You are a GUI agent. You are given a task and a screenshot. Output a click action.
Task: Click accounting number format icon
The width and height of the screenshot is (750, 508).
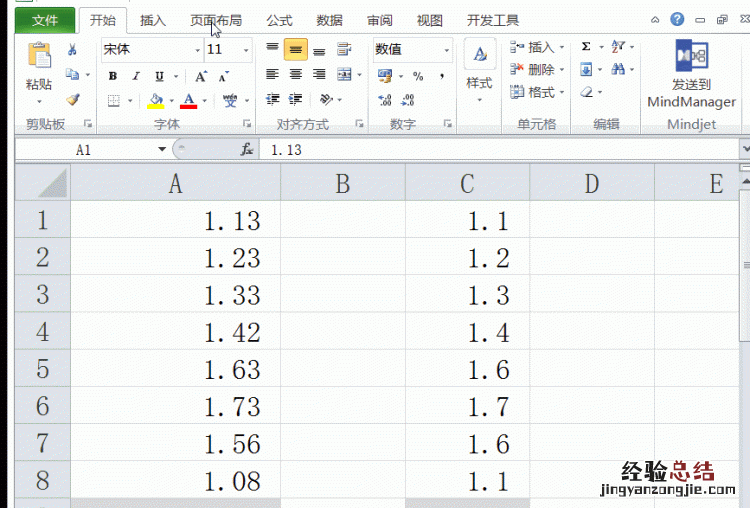click(385, 76)
